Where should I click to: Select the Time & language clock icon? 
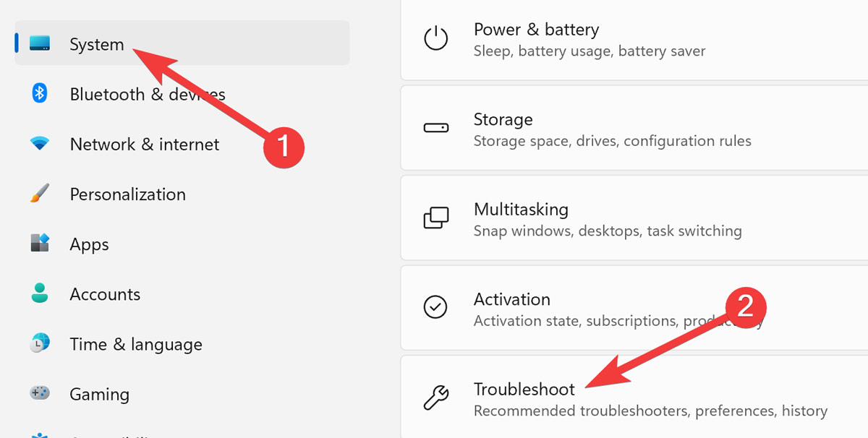40,343
